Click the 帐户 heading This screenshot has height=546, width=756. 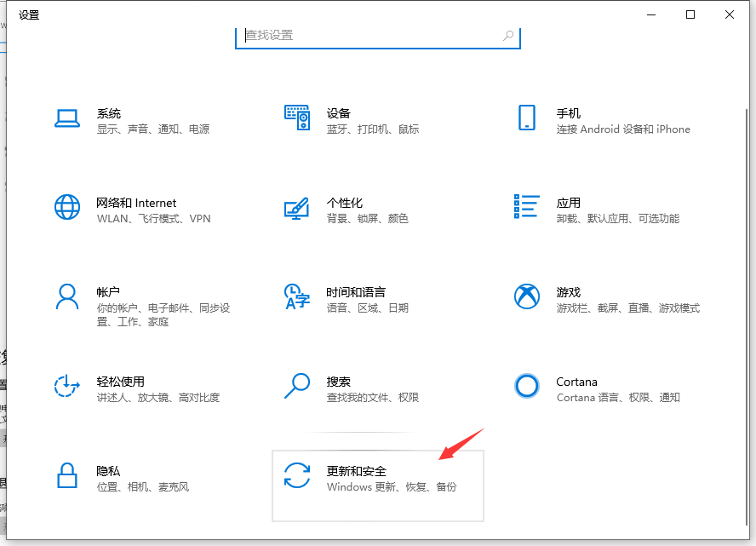108,292
